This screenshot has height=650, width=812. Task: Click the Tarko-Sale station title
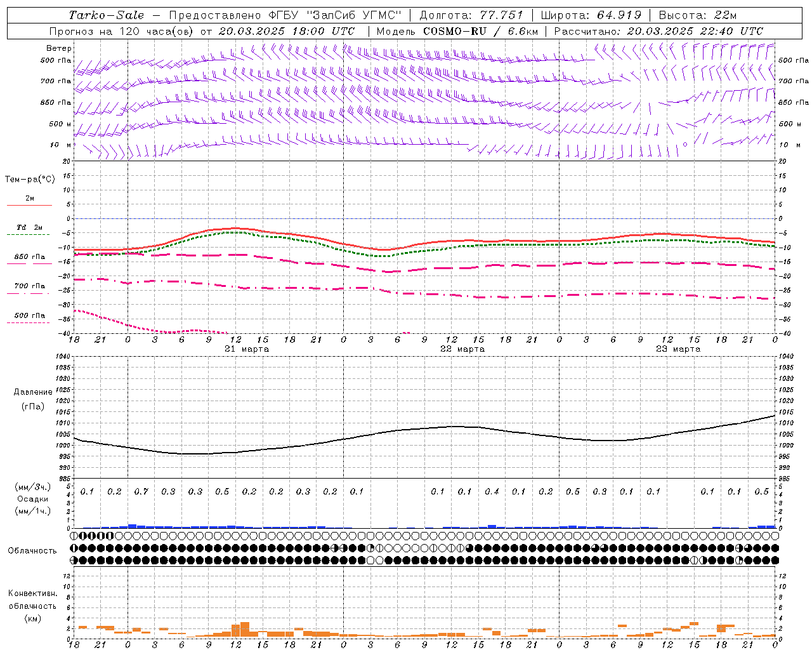tap(107, 15)
